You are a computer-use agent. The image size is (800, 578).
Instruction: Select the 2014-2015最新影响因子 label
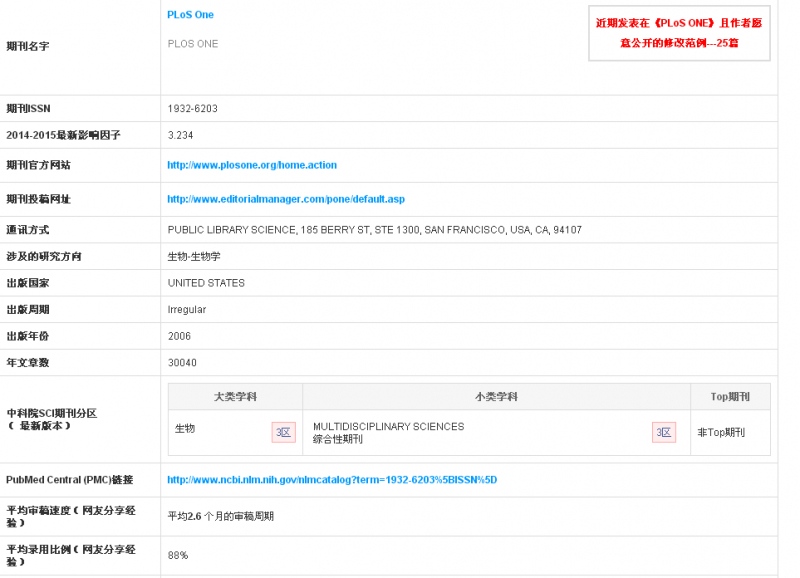63,135
